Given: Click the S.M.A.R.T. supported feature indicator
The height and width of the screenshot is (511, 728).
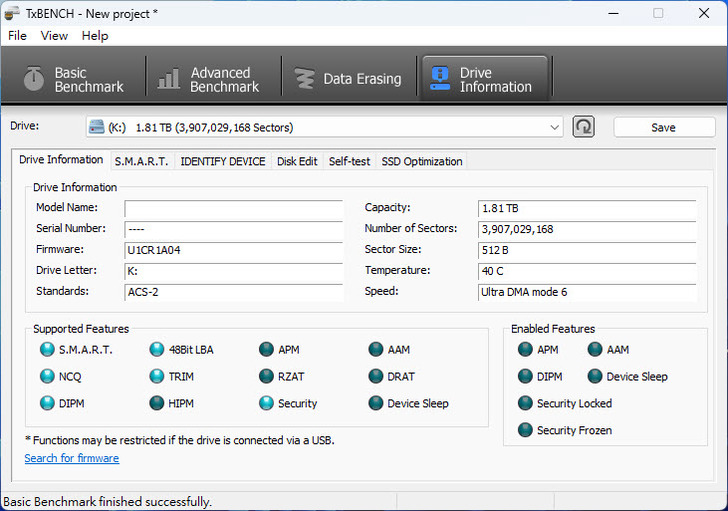Looking at the screenshot, I should pyautogui.click(x=47, y=350).
